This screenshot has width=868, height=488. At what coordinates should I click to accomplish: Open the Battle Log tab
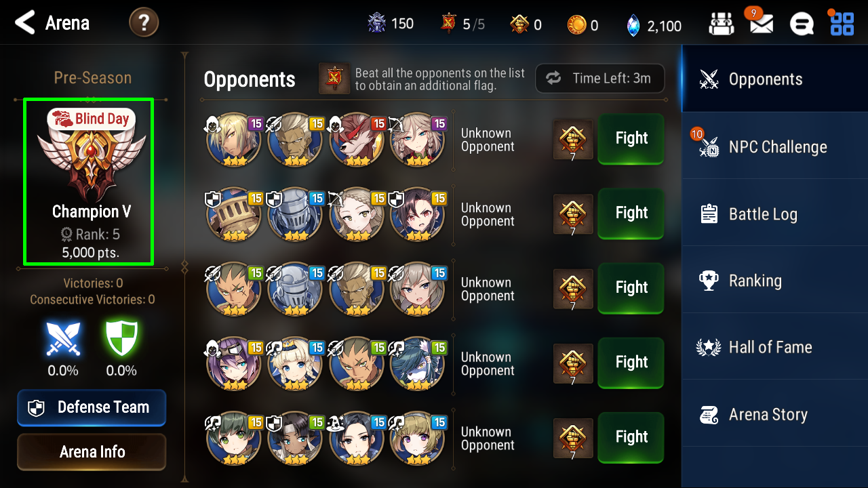click(x=775, y=213)
